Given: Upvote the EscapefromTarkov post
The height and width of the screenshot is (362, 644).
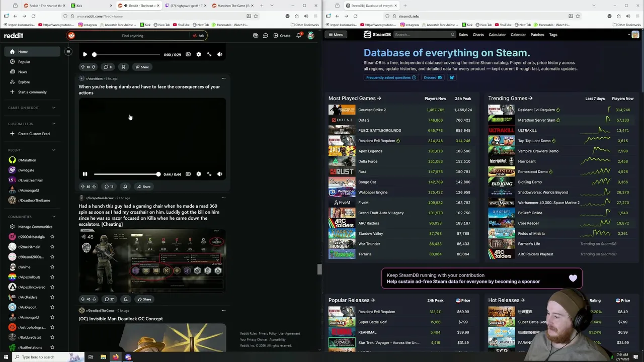Looking at the screenshot, I should point(83,299).
